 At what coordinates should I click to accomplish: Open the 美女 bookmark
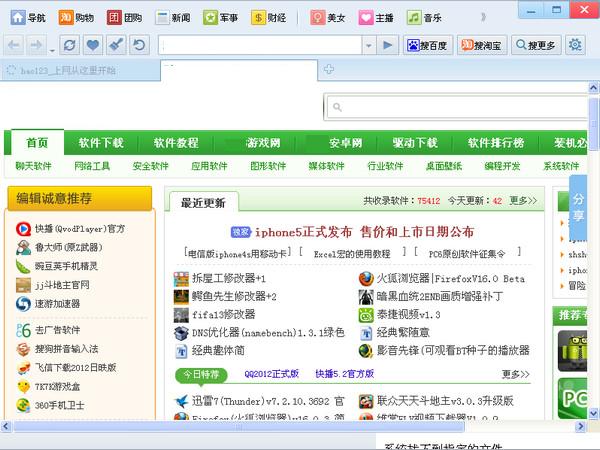(x=328, y=18)
